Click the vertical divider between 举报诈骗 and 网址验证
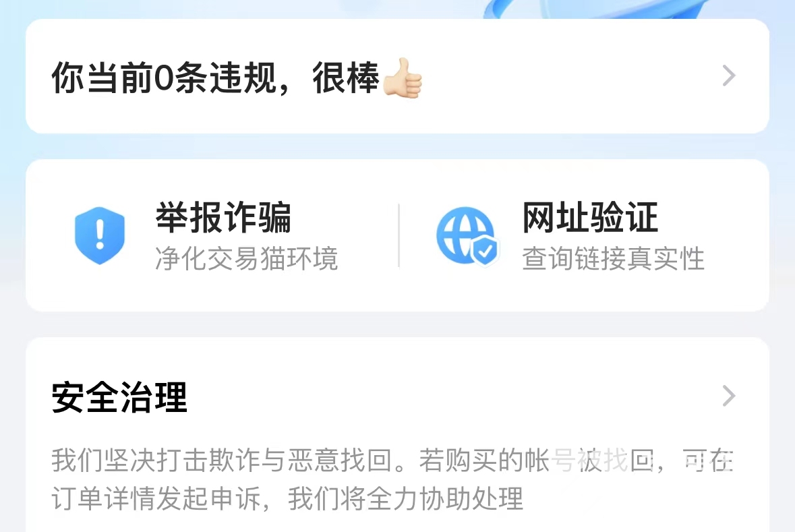The height and width of the screenshot is (532, 795). tap(399, 235)
